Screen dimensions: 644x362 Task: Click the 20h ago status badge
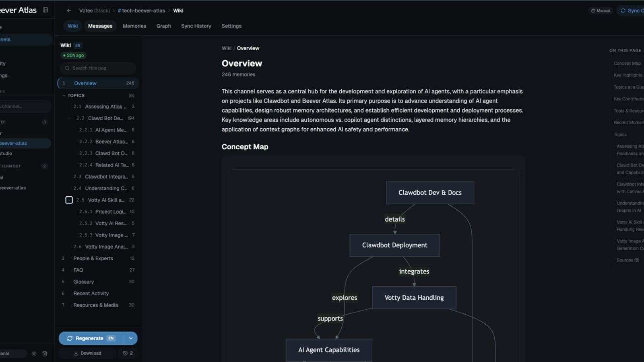click(x=74, y=56)
